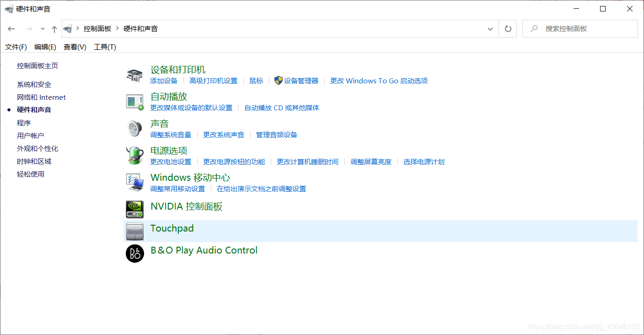Expand the root breadcrumb chevron before 控制面板
644x335 pixels.
pos(78,28)
